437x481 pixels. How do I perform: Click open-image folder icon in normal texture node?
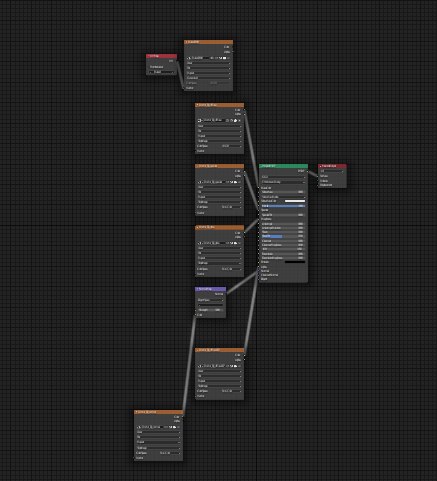coord(174,427)
